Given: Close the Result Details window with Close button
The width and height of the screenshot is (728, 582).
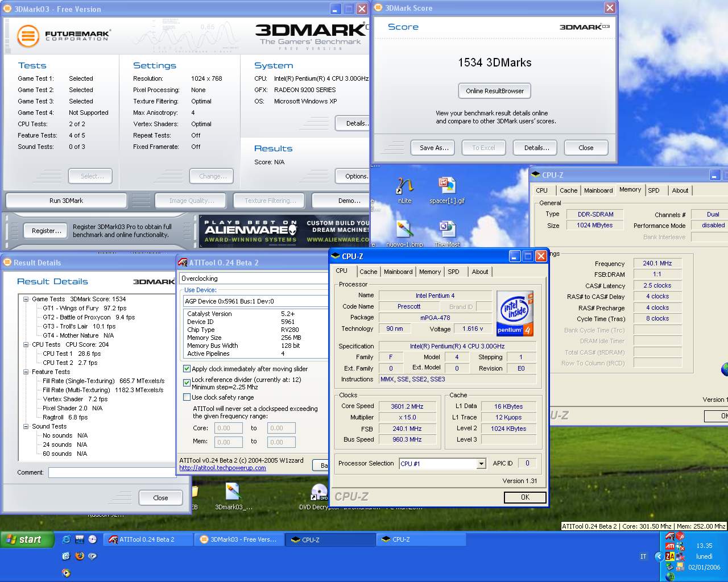Looking at the screenshot, I should point(160,498).
